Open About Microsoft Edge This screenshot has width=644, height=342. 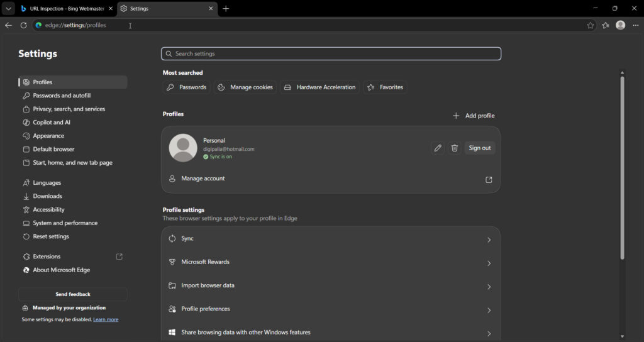(73, 270)
